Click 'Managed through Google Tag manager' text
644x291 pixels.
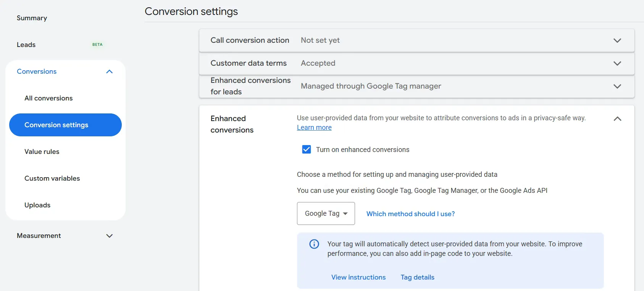371,86
